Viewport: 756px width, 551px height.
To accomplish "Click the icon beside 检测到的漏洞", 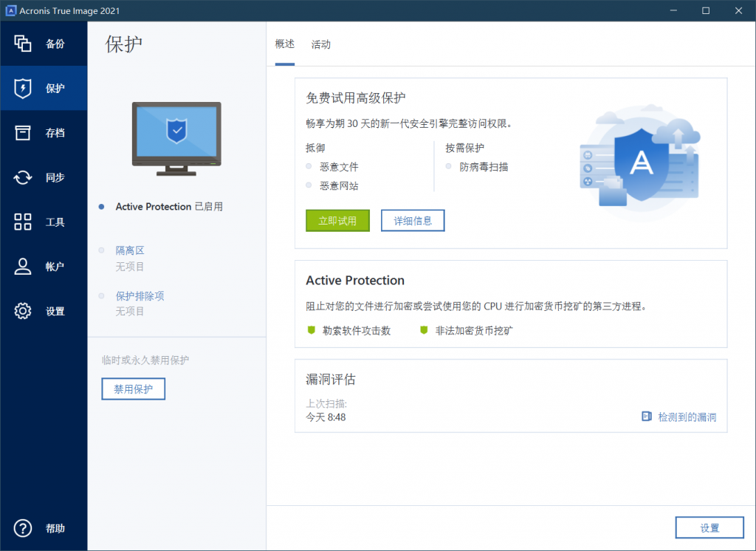I will coord(647,417).
